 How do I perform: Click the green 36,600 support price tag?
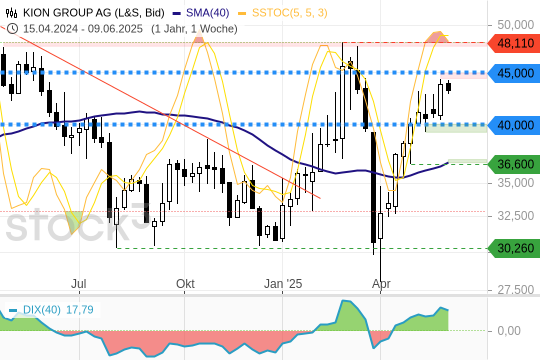click(x=515, y=164)
